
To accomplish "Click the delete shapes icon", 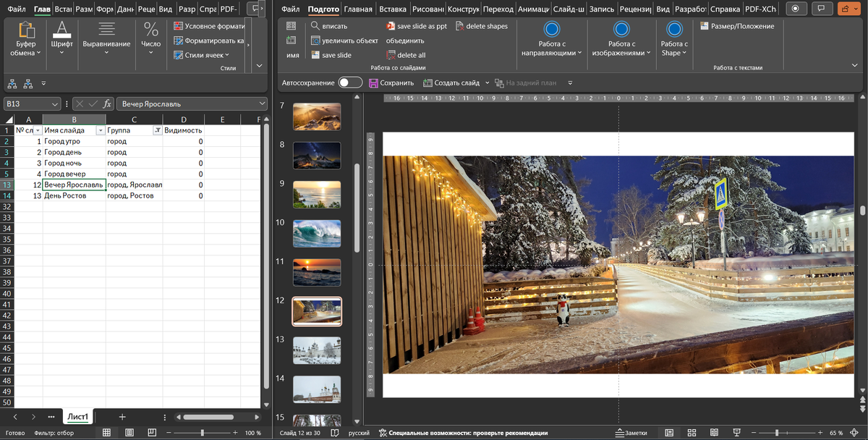I will click(459, 26).
